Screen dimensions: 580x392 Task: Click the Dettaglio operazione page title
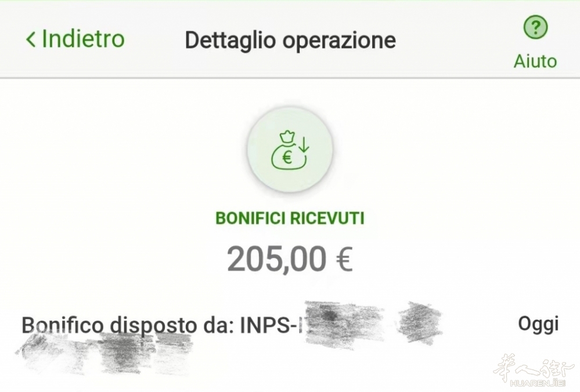click(x=290, y=40)
